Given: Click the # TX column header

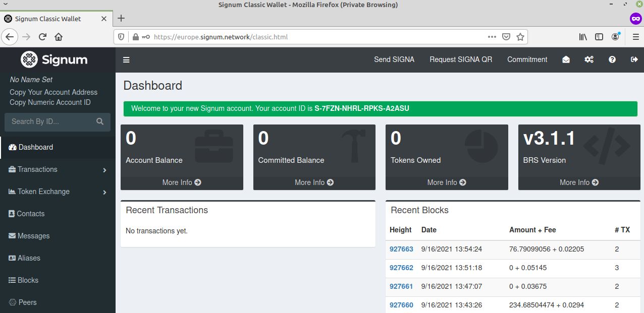Looking at the screenshot, I should pyautogui.click(x=622, y=230).
